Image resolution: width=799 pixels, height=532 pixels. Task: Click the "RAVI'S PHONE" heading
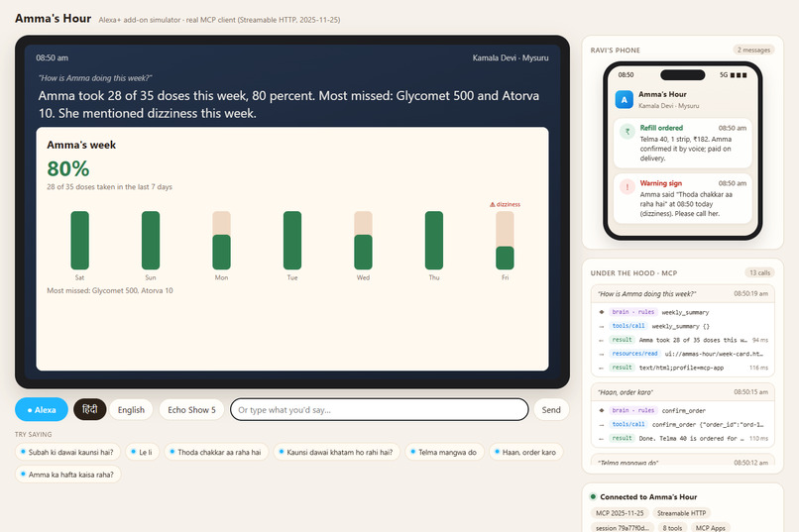coord(615,50)
